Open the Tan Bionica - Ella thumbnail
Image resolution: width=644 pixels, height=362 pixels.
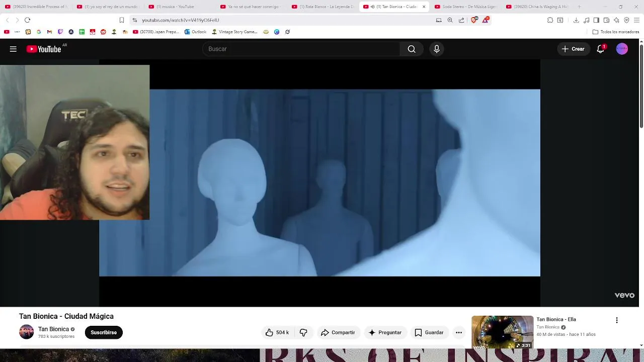(502, 332)
